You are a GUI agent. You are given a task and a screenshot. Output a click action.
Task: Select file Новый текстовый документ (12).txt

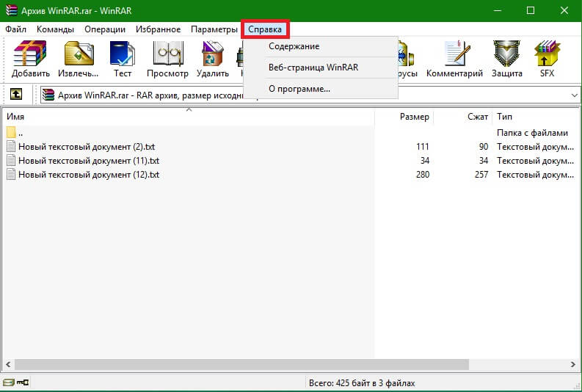coord(89,175)
